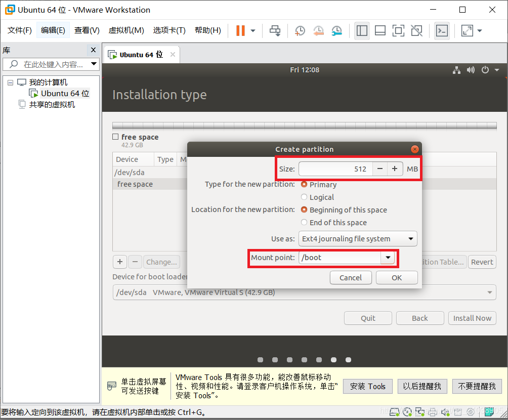
Task: Collapse the 我的计算机 tree node
Action: (10, 82)
